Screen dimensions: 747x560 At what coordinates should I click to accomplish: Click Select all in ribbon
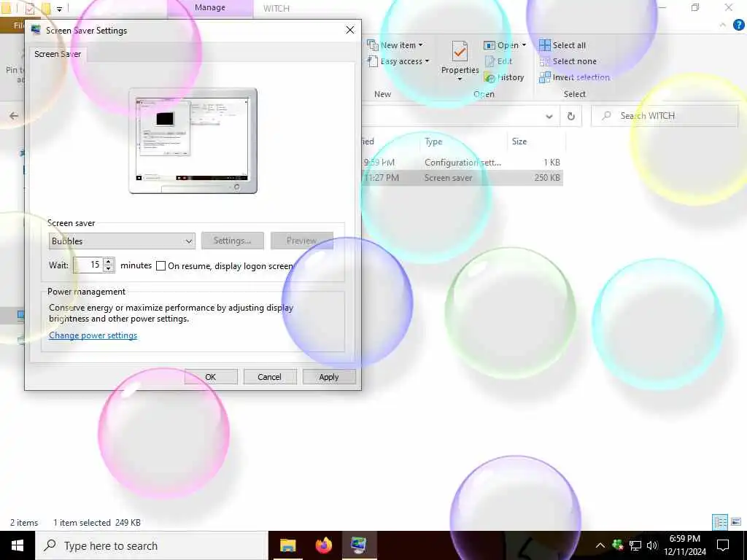tap(562, 45)
